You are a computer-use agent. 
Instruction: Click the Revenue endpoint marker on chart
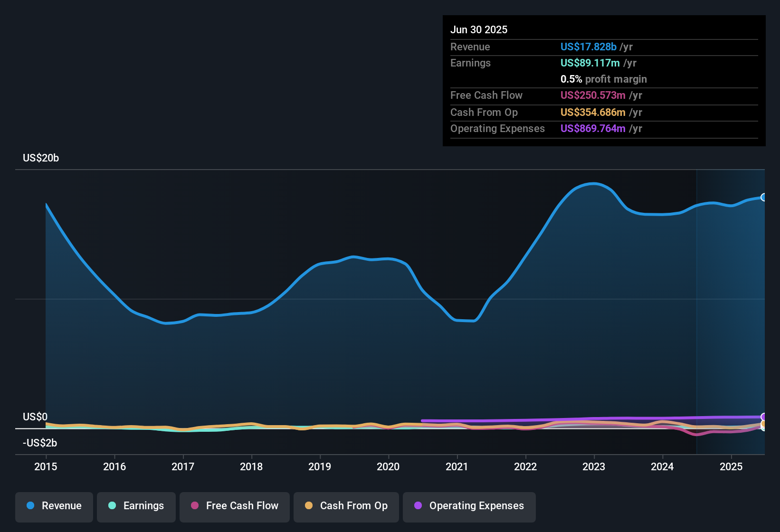(x=763, y=197)
